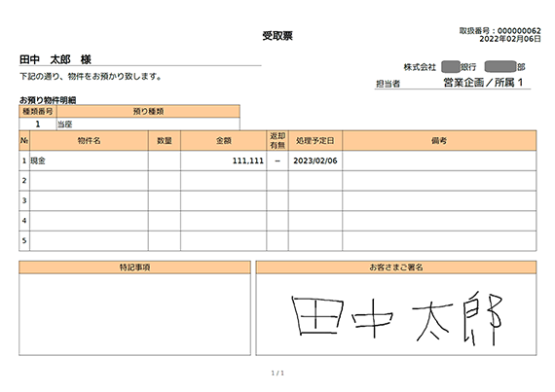Click the 預り種類 column header

(148, 111)
